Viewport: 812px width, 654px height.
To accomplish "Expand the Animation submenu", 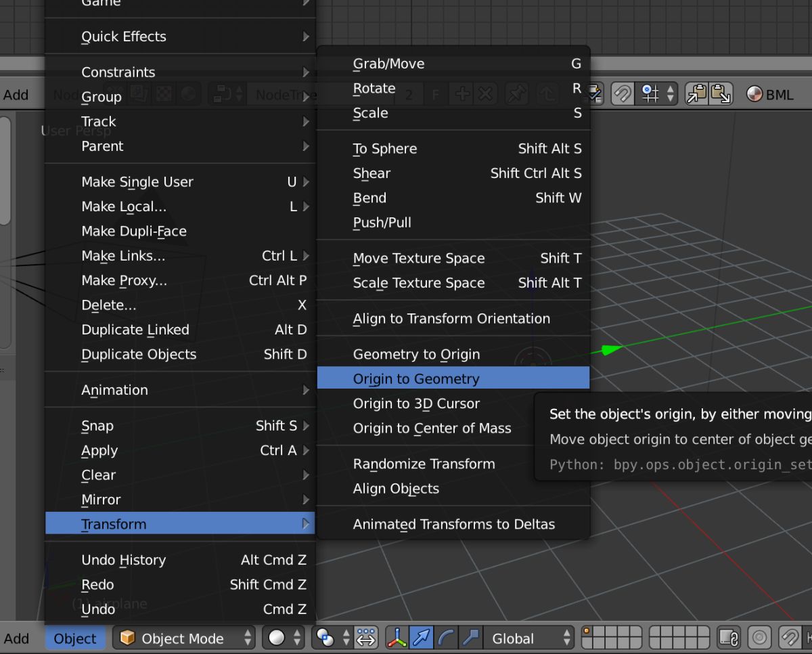I will tap(180, 390).
